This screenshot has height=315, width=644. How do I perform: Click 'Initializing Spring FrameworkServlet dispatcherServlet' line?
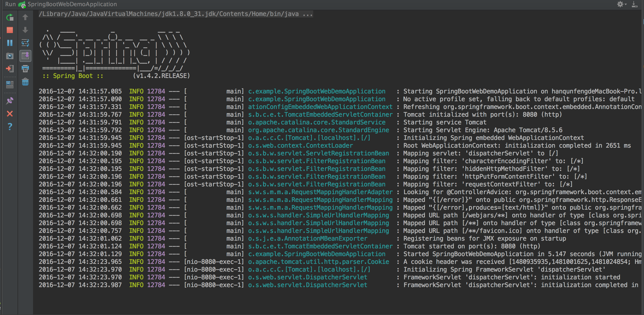[504, 270]
